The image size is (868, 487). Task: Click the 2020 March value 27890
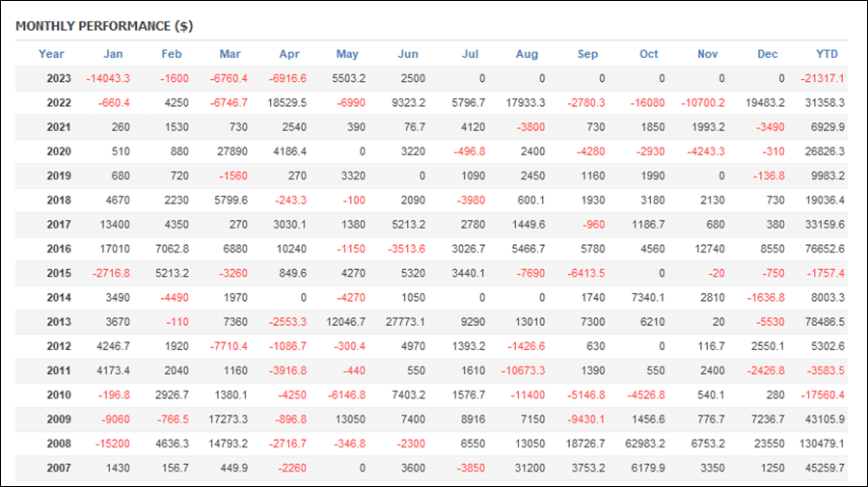[x=231, y=151]
